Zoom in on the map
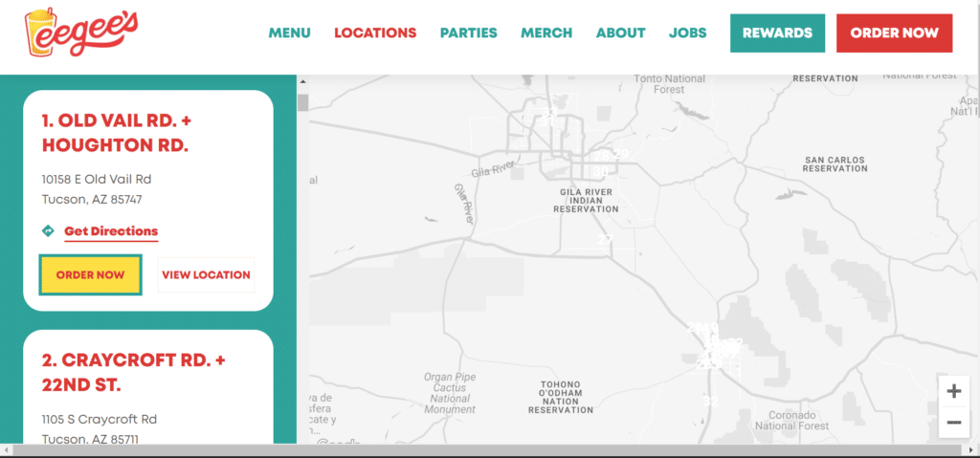 tap(953, 391)
